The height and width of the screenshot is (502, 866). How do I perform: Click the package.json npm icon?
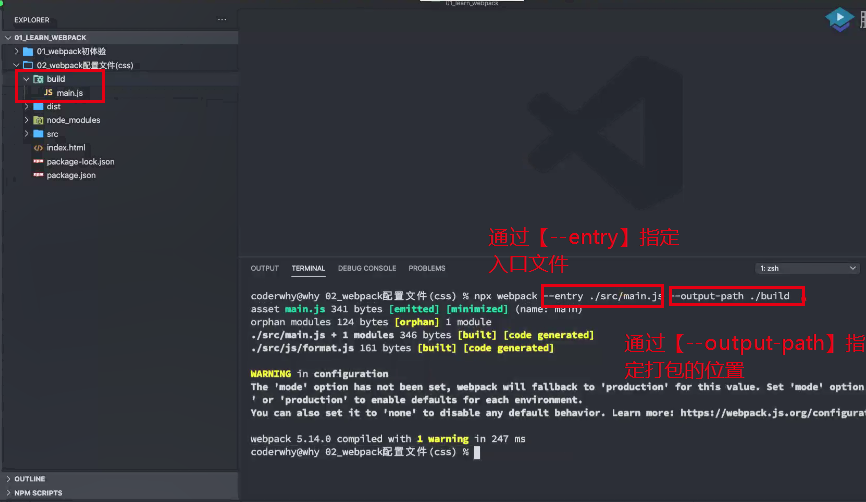click(x=38, y=175)
